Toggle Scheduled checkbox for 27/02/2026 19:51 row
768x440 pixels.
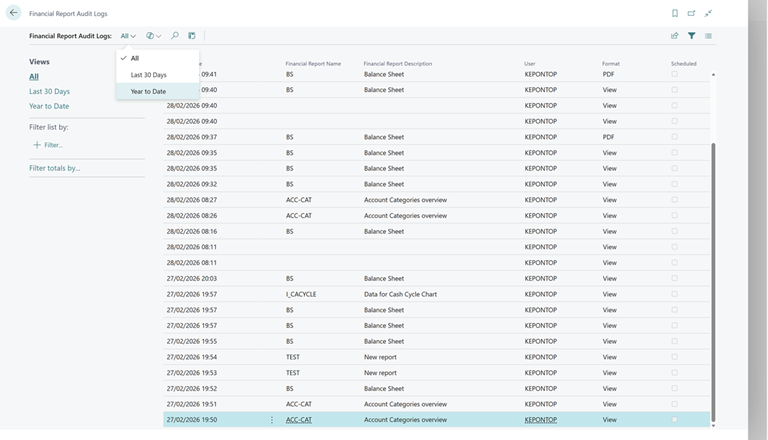(674, 404)
